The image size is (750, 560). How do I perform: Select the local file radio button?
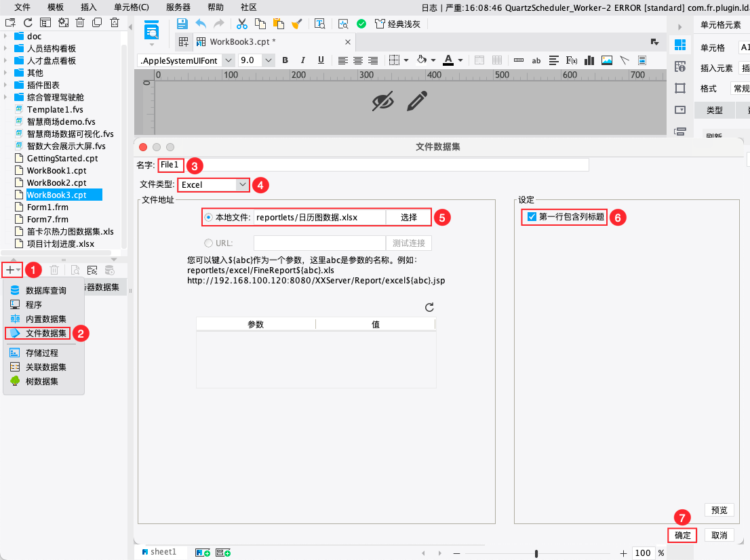[209, 217]
